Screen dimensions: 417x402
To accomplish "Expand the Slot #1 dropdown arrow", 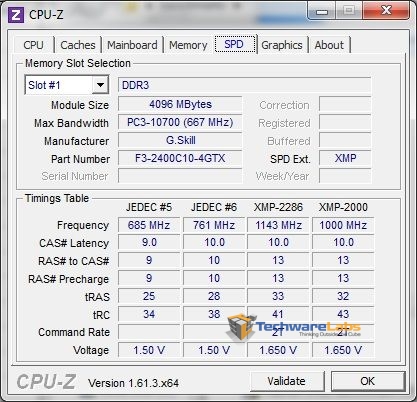I will [100, 85].
